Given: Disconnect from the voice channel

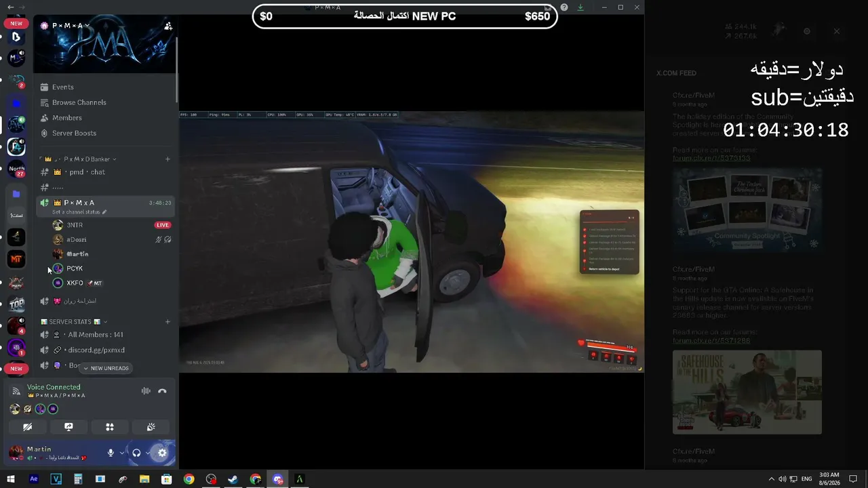Looking at the screenshot, I should point(162,391).
